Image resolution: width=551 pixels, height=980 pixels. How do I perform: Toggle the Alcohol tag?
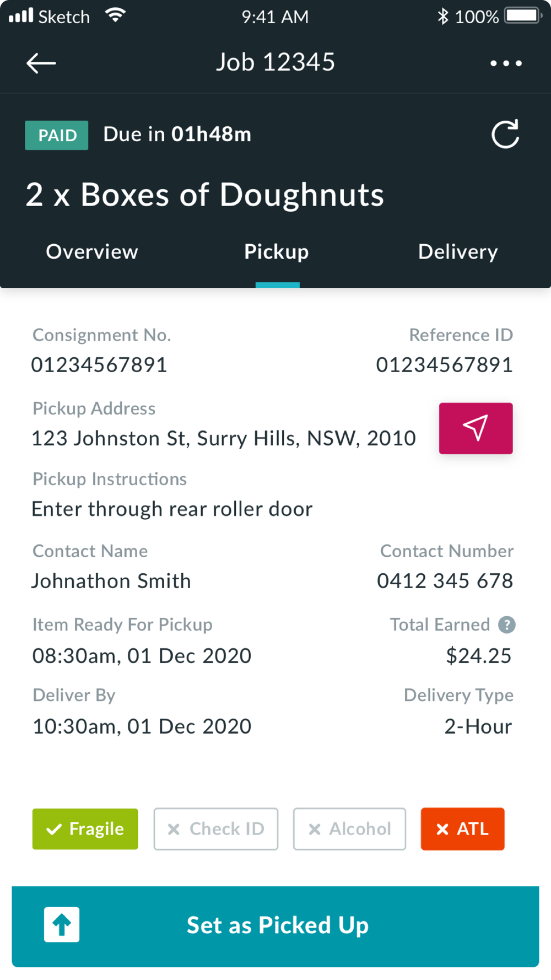point(349,829)
